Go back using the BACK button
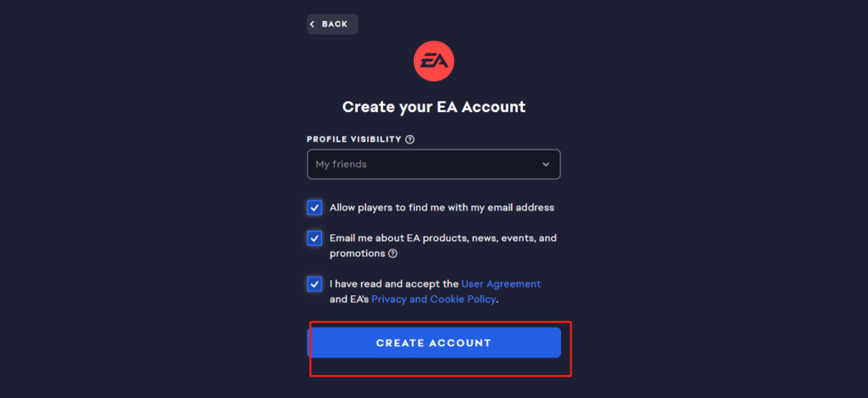 click(x=332, y=25)
